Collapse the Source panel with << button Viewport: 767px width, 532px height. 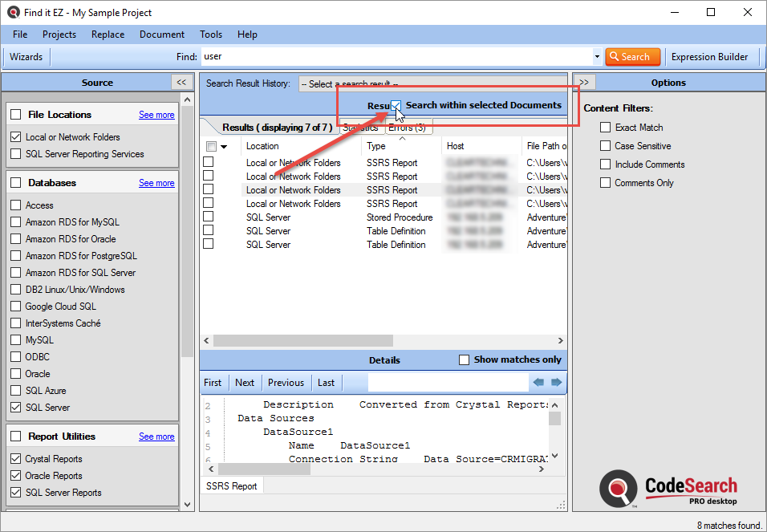(181, 82)
